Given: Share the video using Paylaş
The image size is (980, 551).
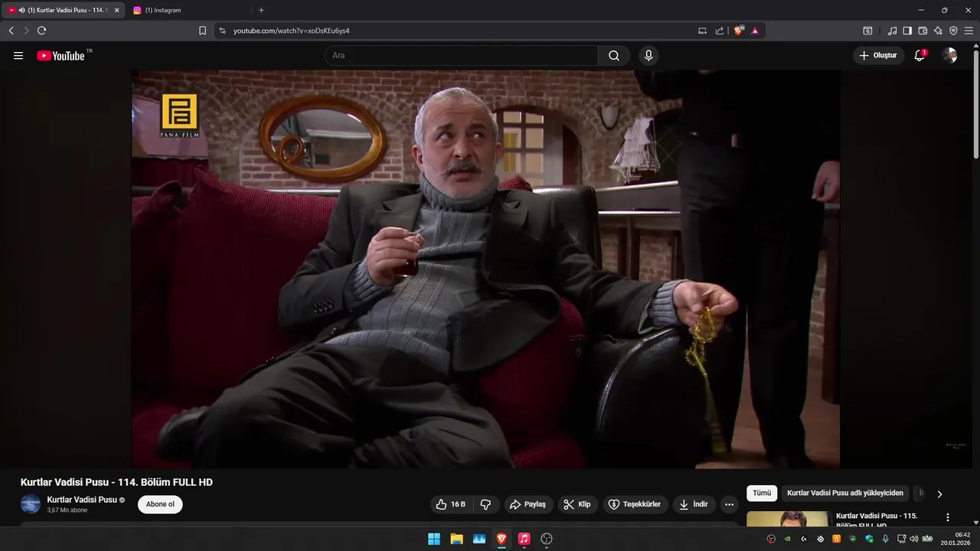Looking at the screenshot, I should [528, 504].
